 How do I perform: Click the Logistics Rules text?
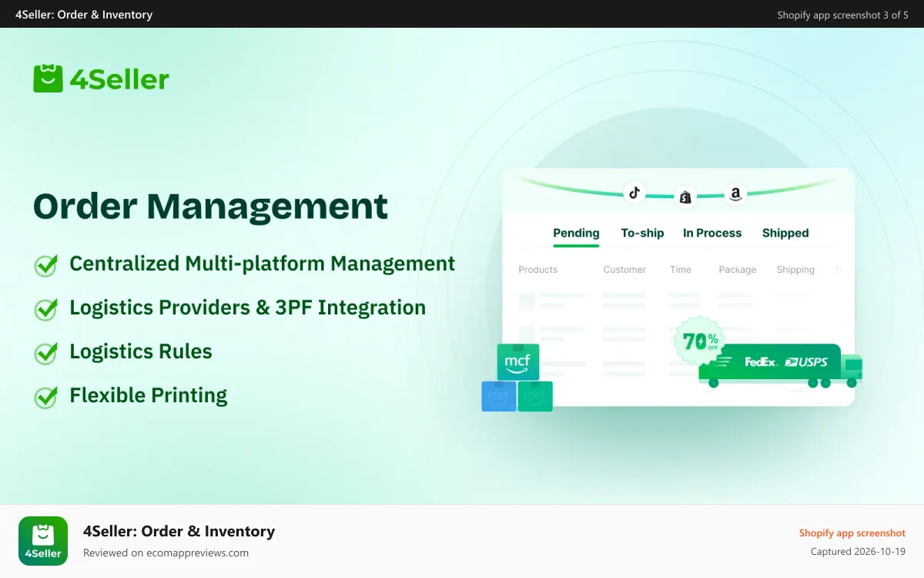tap(141, 351)
